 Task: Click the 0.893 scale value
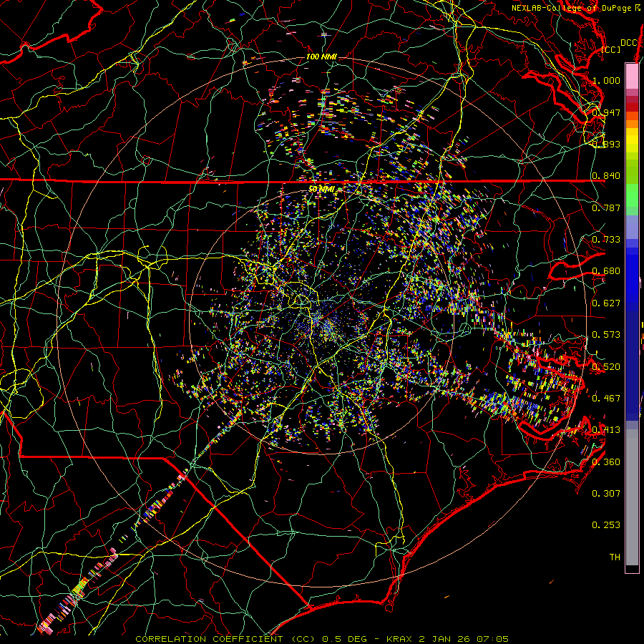(606, 144)
